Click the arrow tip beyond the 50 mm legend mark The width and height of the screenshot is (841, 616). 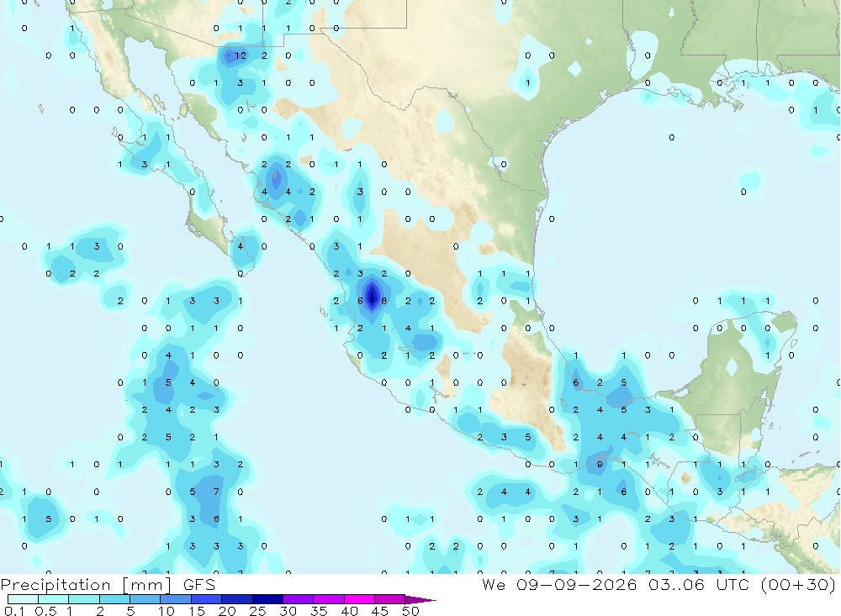421,599
